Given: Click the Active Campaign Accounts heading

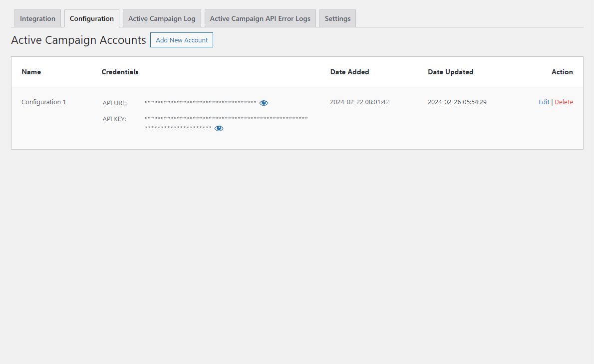Looking at the screenshot, I should coord(78,40).
